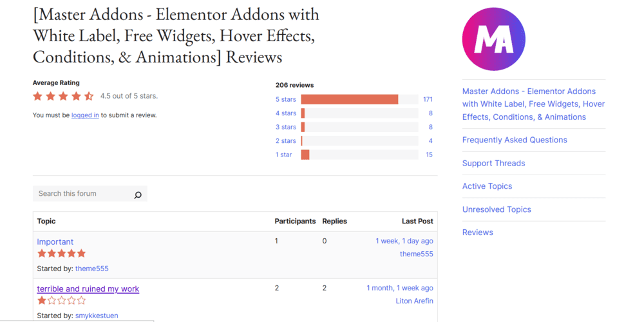Go to Support Threads
This screenshot has width=644, height=322.
[x=493, y=163]
